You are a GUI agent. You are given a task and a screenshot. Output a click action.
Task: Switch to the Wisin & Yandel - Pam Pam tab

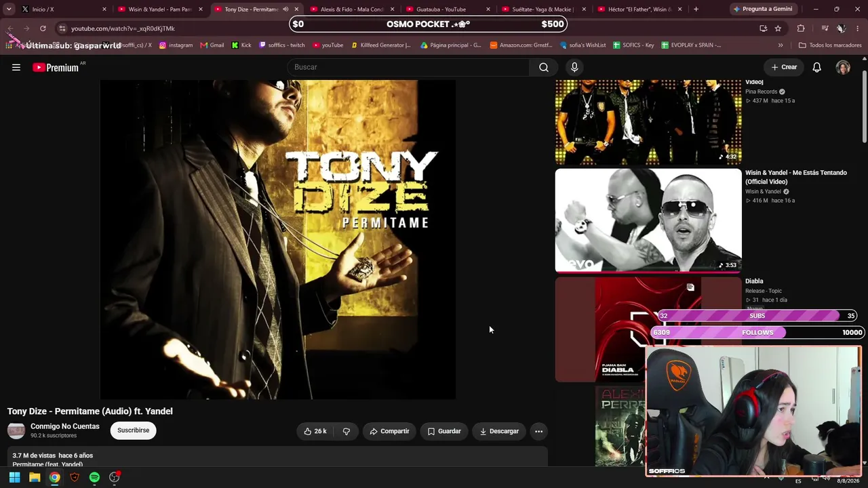point(160,9)
